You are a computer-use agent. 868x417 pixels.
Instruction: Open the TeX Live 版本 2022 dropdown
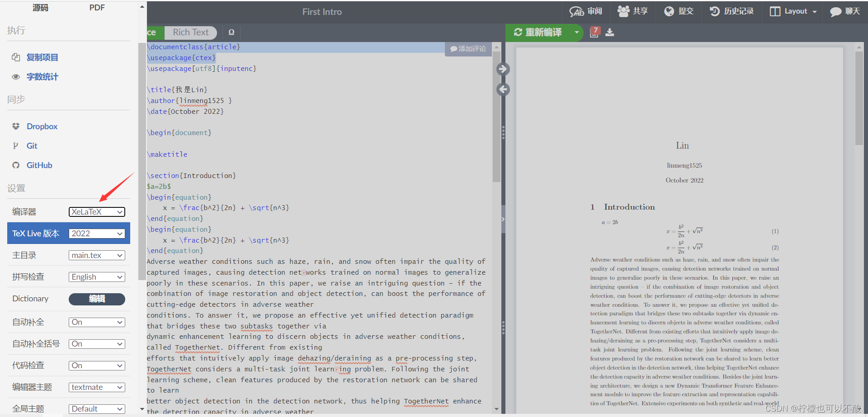97,234
